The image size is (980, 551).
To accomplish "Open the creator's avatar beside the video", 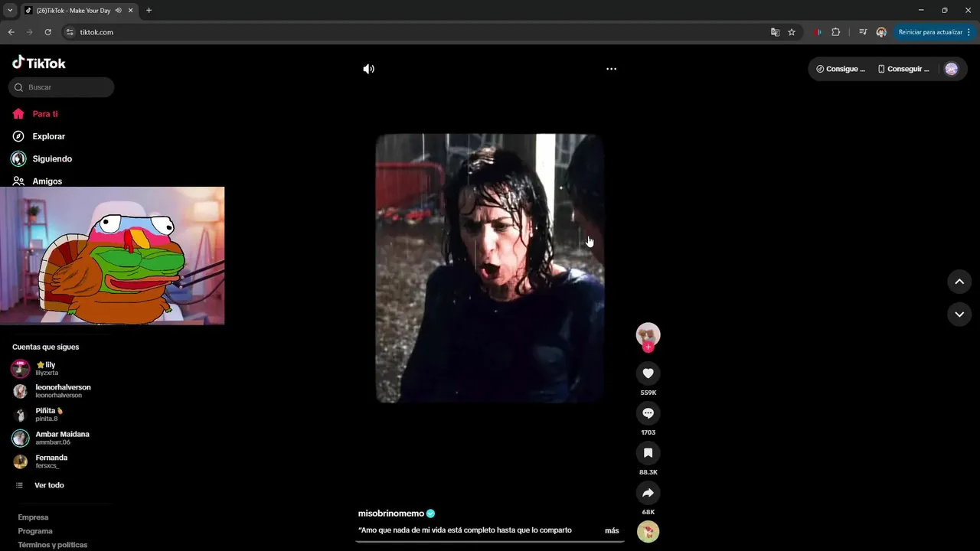I will click(648, 334).
